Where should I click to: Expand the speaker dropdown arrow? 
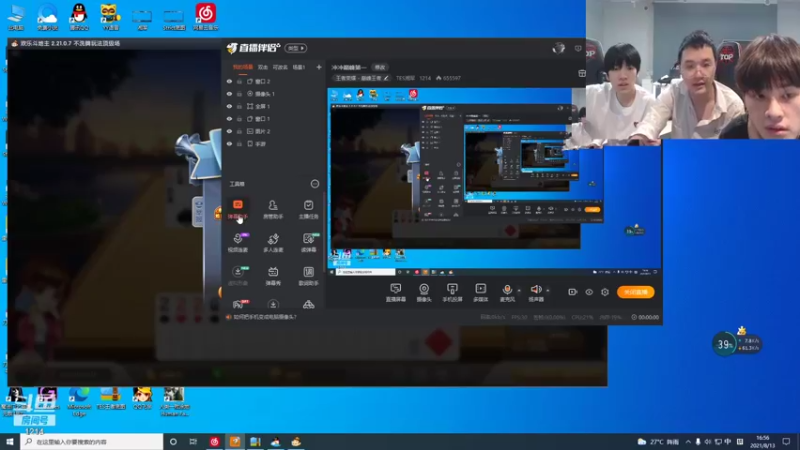547,291
